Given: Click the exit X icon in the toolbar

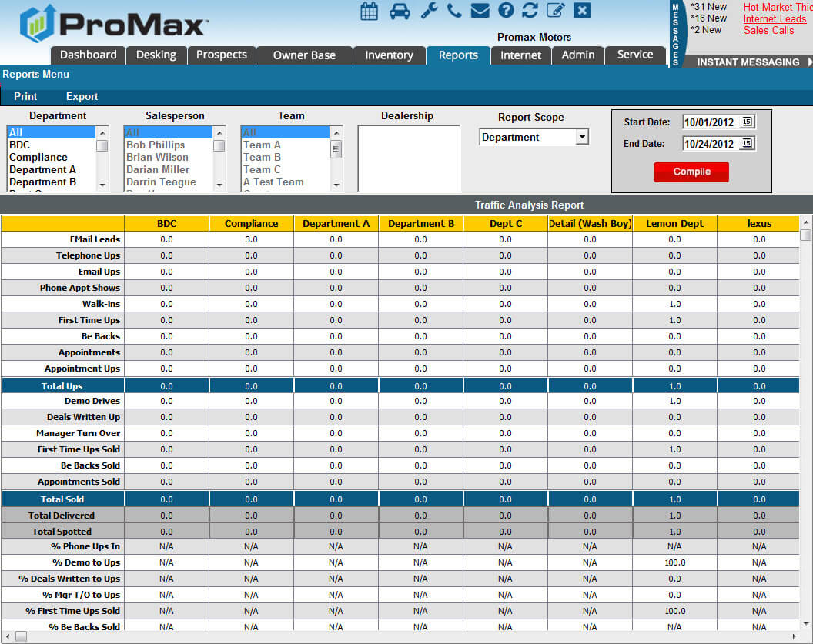Looking at the screenshot, I should (x=583, y=12).
